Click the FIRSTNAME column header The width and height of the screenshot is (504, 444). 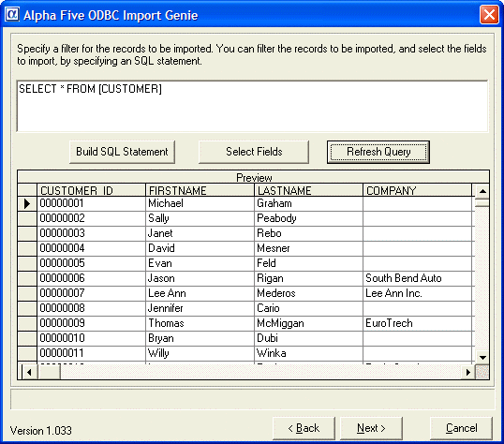[200, 190]
